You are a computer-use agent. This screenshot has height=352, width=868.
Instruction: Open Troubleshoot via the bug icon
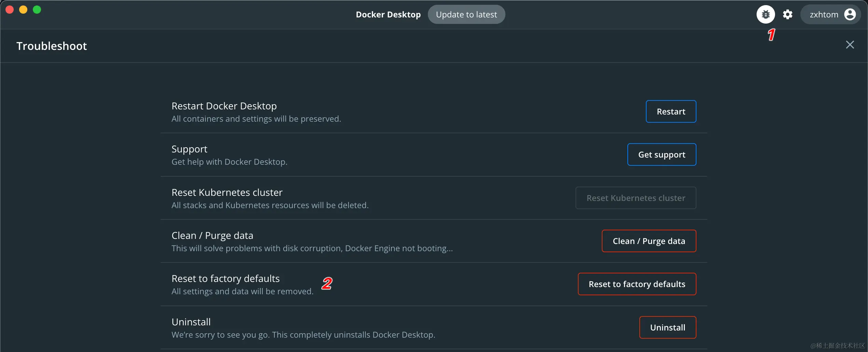pyautogui.click(x=765, y=14)
